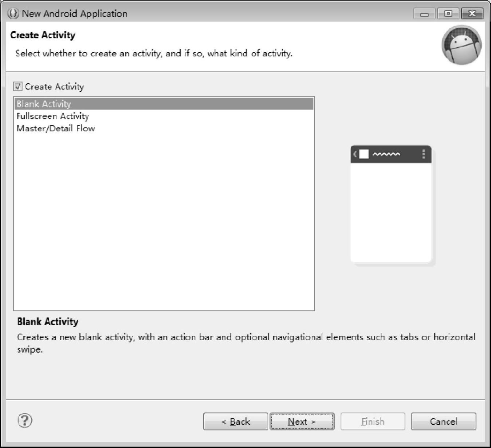
Task: Choose Master/Detail Flow template
Action: coord(164,128)
